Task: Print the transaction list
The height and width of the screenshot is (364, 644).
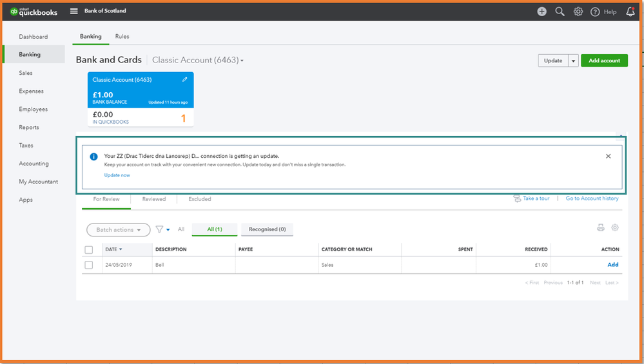Action: click(600, 228)
